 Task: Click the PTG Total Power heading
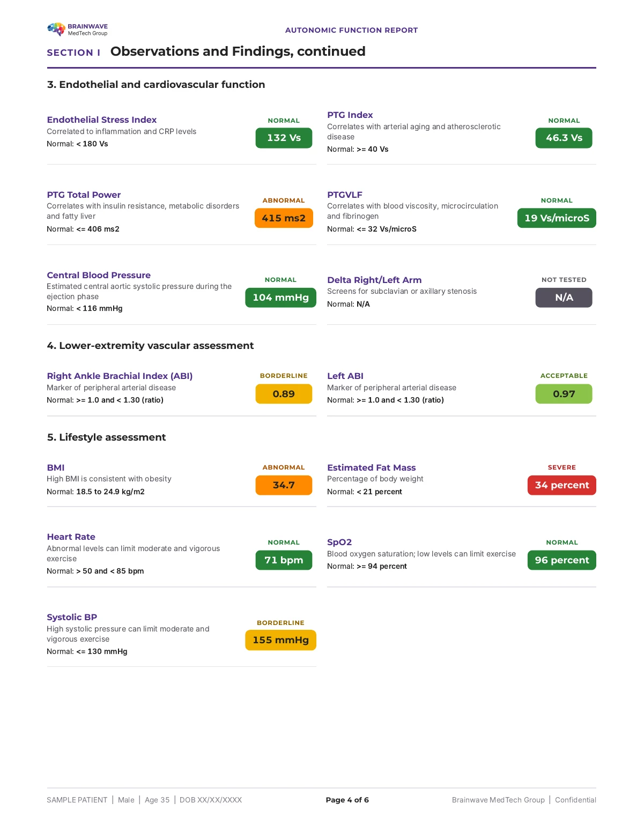click(84, 195)
